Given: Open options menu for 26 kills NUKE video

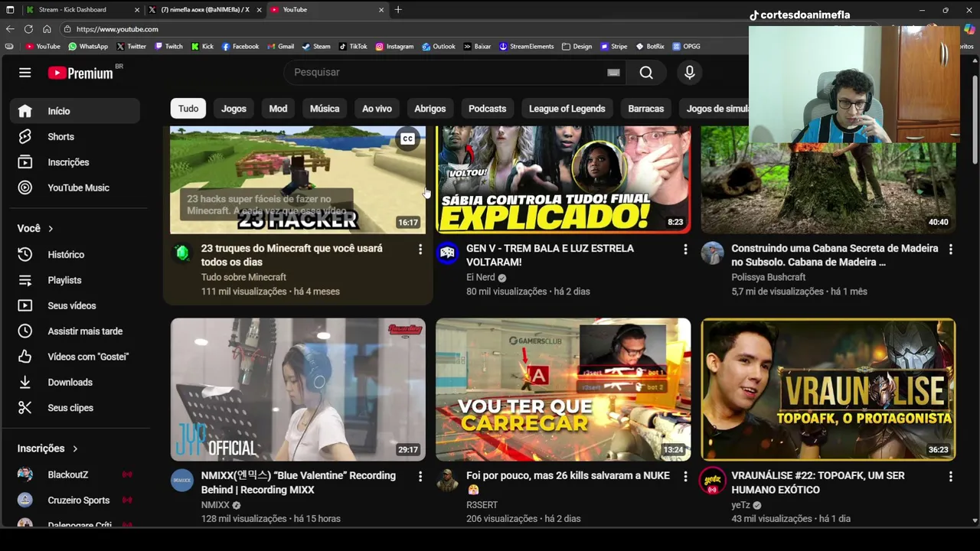Looking at the screenshot, I should [x=685, y=477].
